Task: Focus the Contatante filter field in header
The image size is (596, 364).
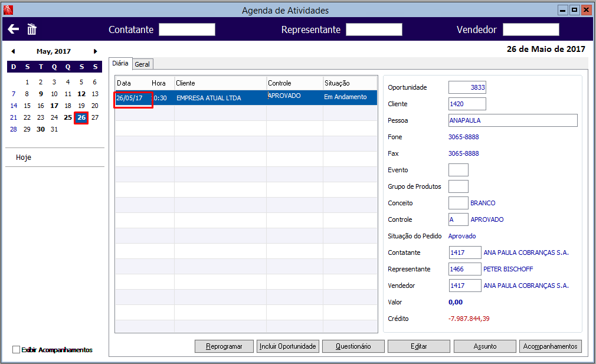Action: [187, 29]
